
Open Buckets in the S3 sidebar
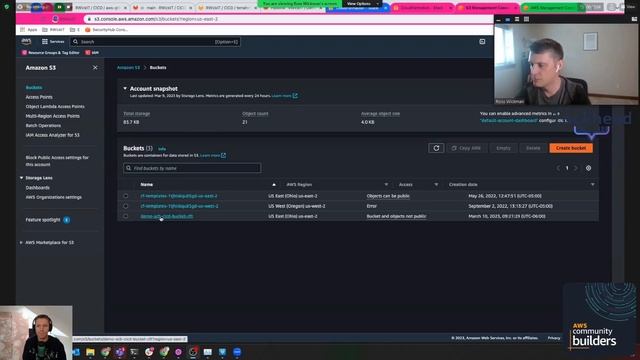pyautogui.click(x=34, y=87)
